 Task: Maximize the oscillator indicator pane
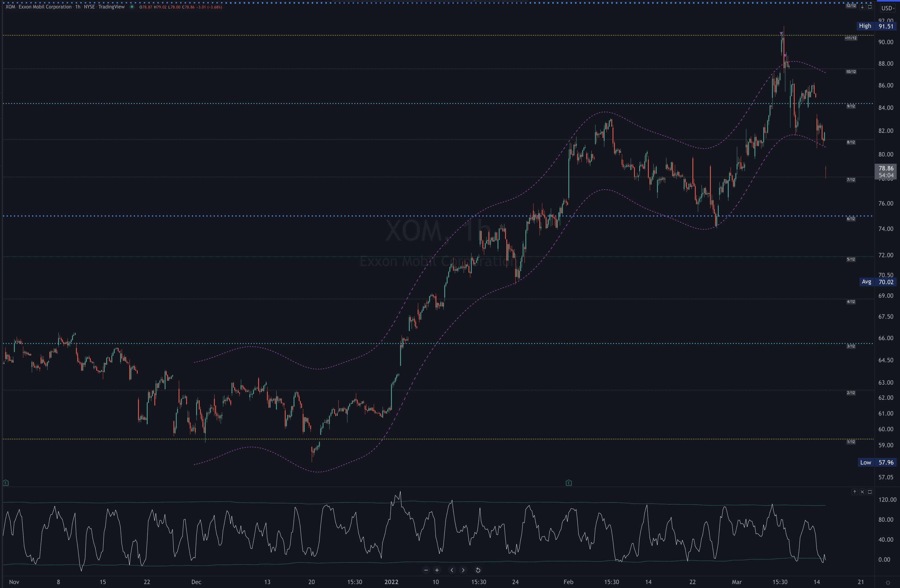tap(870, 491)
